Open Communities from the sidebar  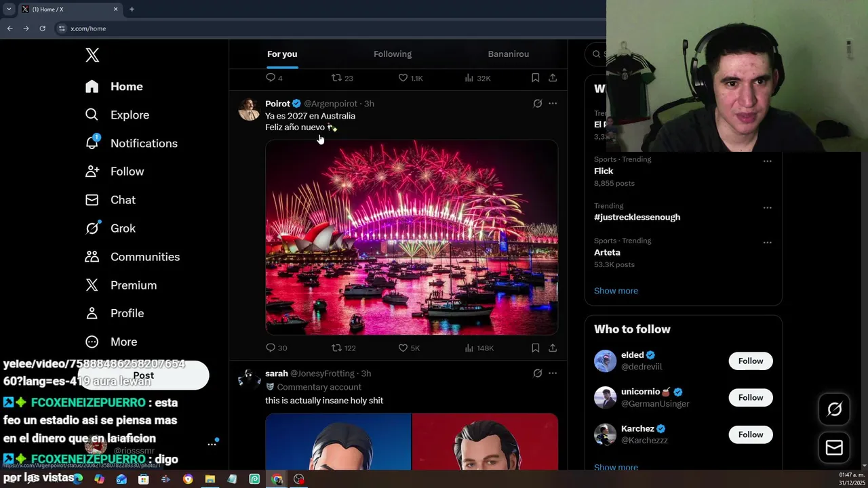[132, 258]
